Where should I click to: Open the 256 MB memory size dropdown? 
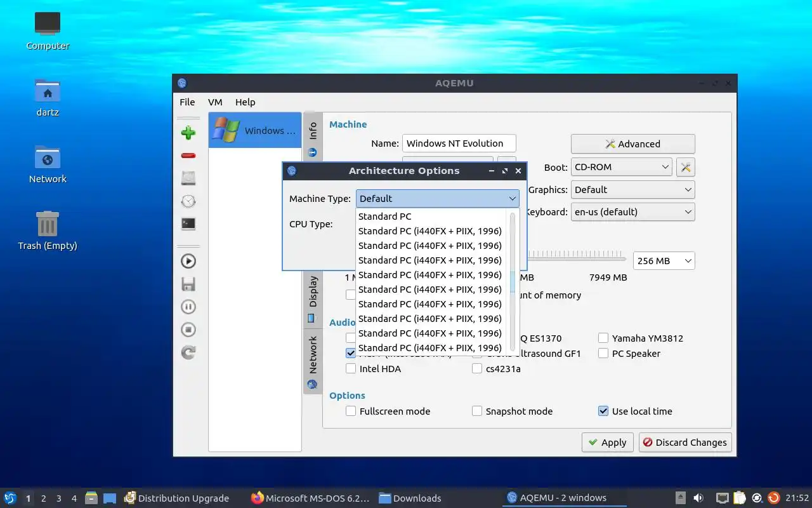click(664, 260)
